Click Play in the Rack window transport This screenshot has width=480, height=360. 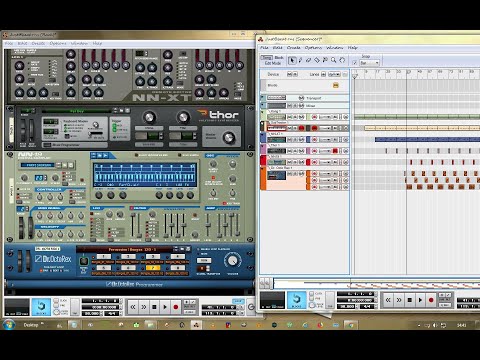165,307
